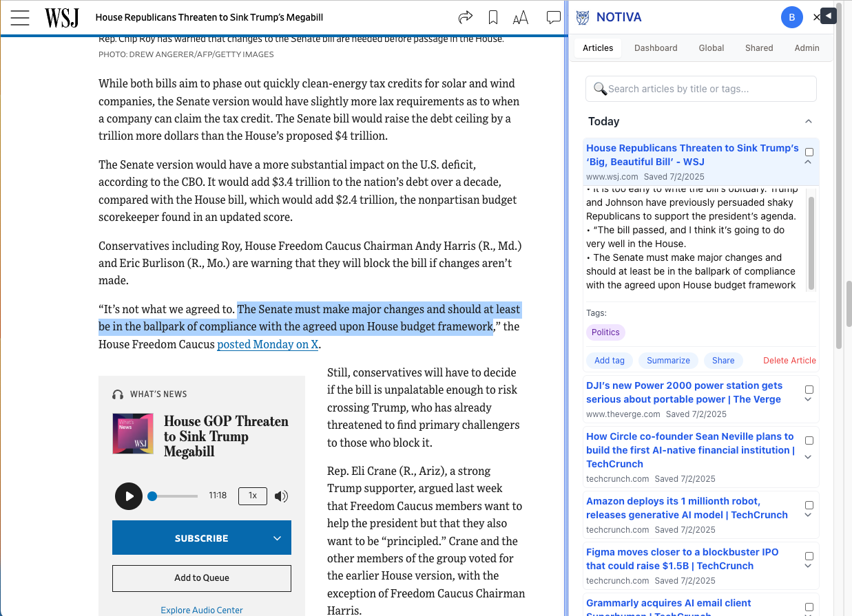Open the posted Monday on X link
The image size is (852, 616).
[268, 344]
